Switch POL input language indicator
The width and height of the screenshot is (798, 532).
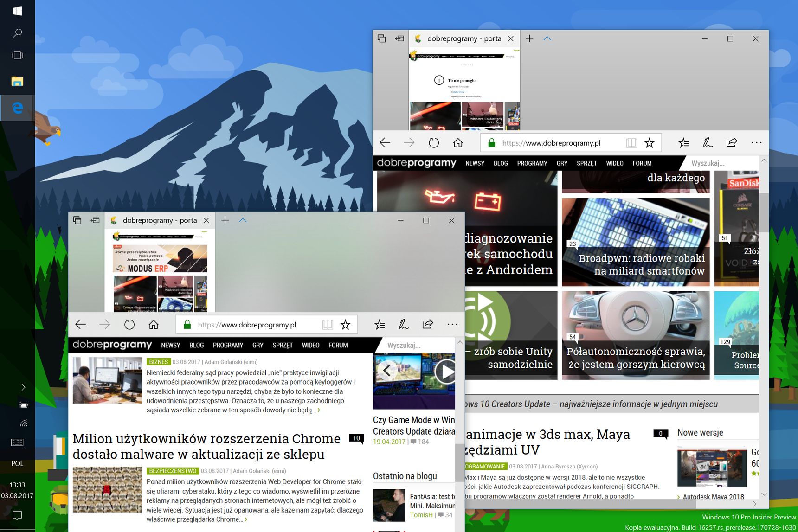tap(17, 463)
